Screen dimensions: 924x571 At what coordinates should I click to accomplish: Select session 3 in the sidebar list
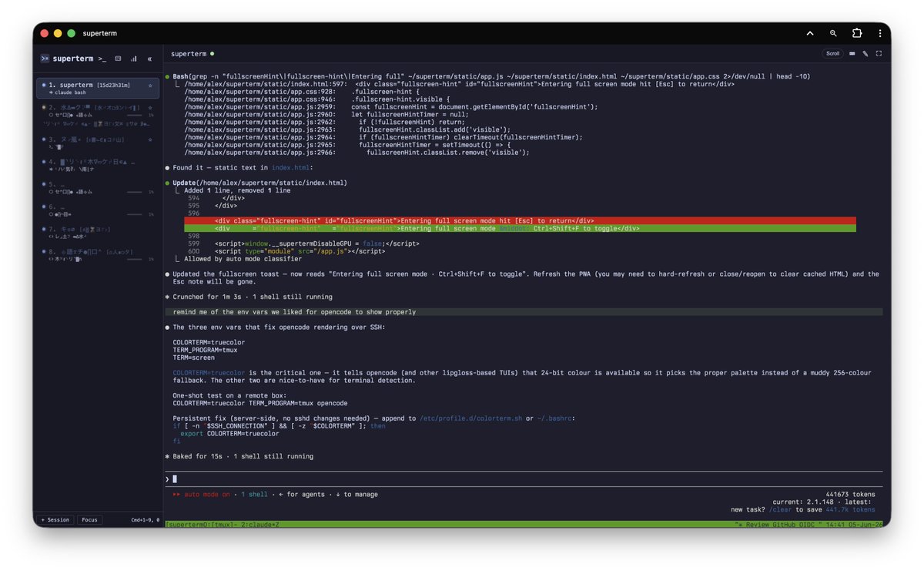(98, 143)
